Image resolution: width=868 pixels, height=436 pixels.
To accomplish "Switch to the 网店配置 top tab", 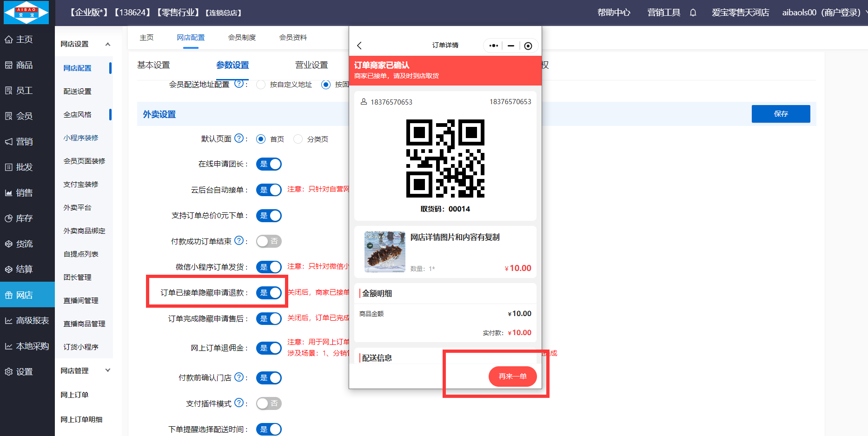I will [x=191, y=37].
